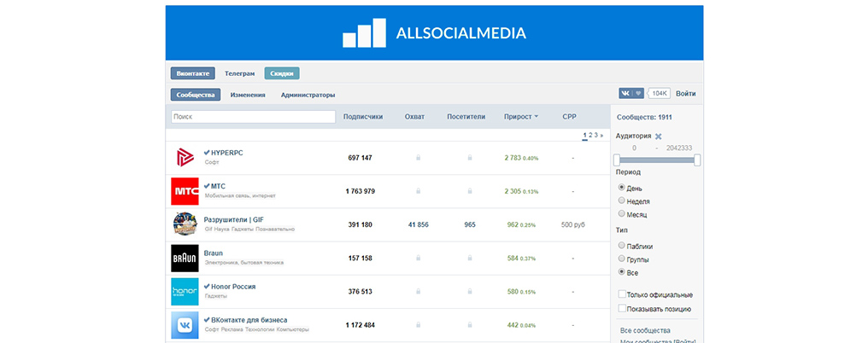Select the День period radio button
Screen dimensions: 868x343
pos(621,188)
